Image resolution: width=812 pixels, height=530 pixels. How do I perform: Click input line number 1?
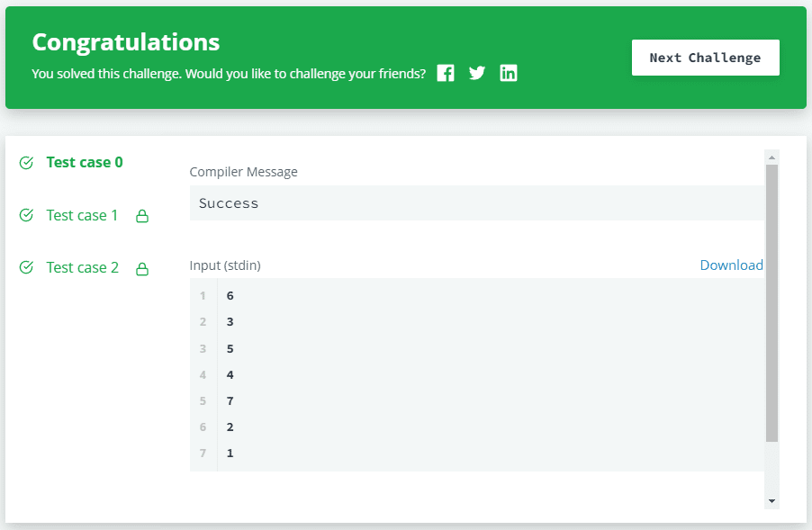coord(203,296)
